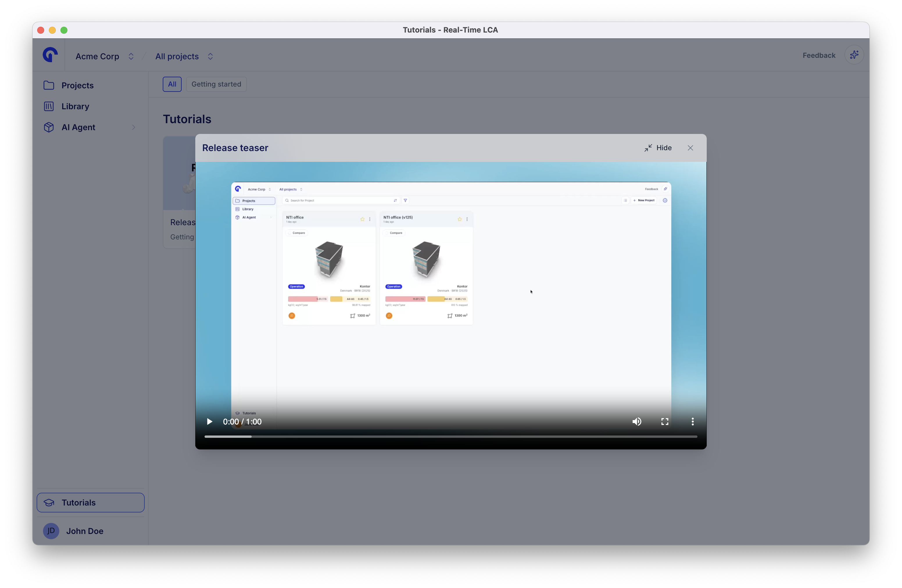Click the Release teaser dialog title
The image size is (902, 588).
point(235,148)
